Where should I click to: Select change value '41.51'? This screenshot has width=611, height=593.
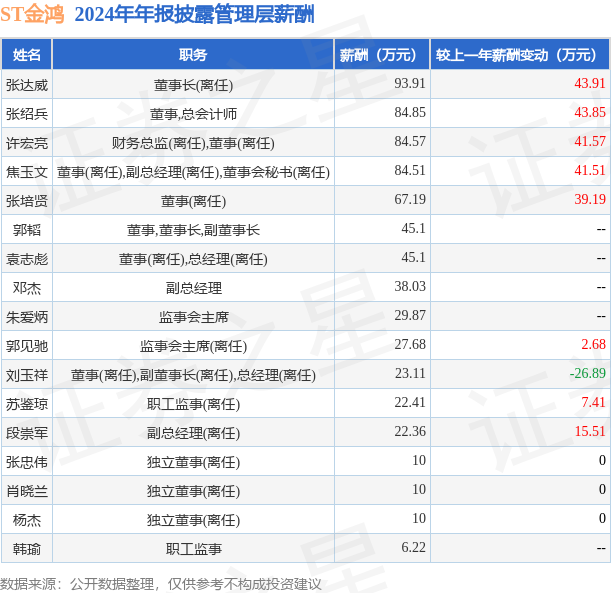coord(590,170)
